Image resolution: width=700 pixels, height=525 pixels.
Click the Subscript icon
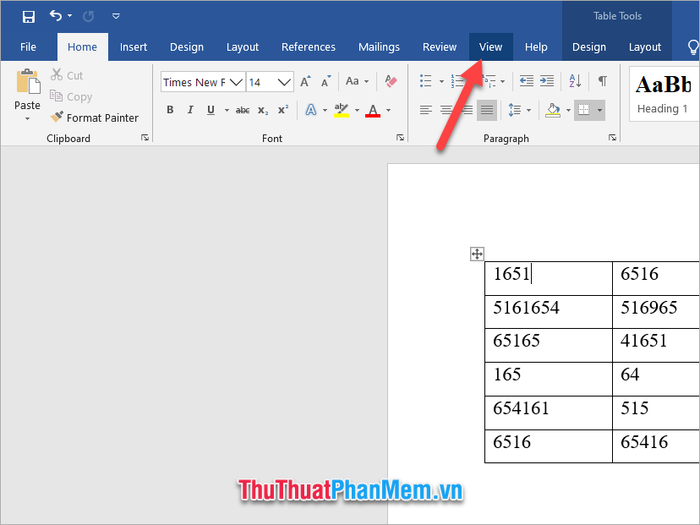point(263,110)
